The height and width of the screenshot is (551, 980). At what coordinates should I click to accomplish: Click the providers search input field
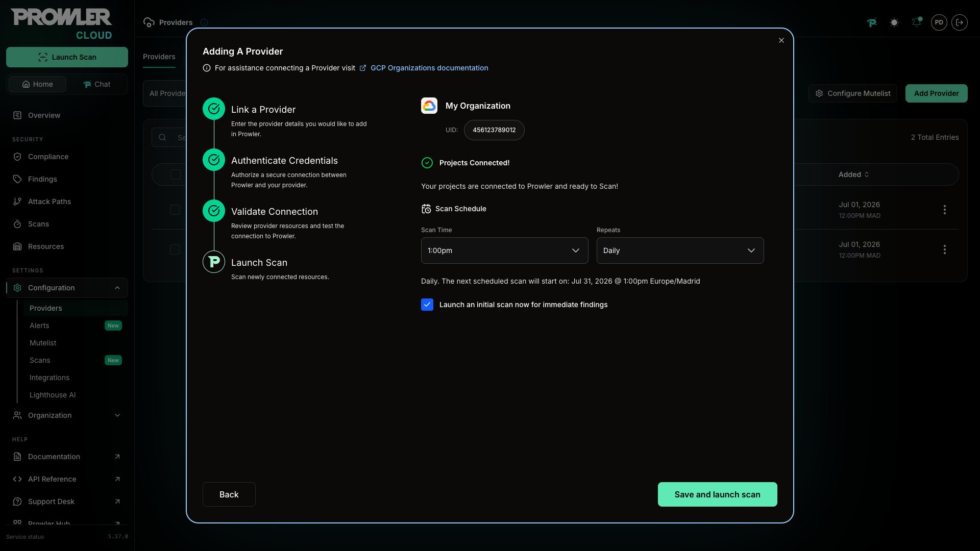click(x=169, y=137)
